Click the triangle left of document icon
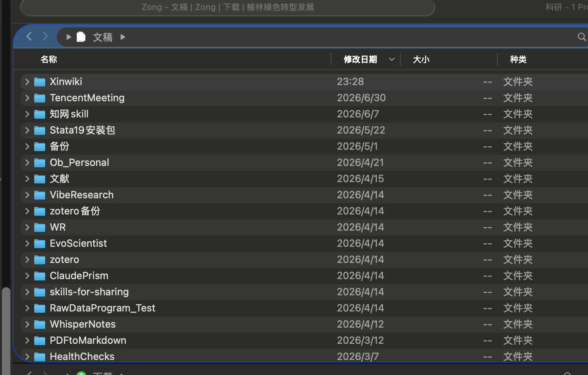 click(x=69, y=37)
